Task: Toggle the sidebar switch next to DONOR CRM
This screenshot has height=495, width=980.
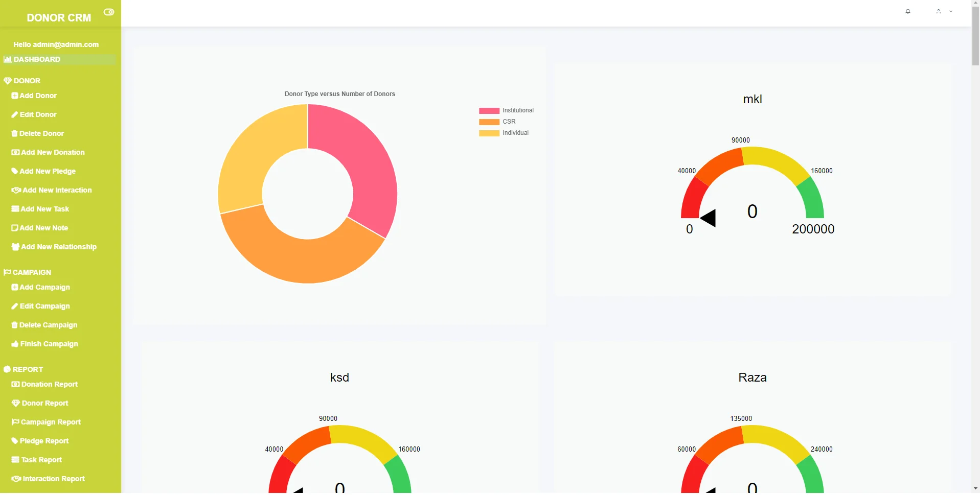Action: 109,12
